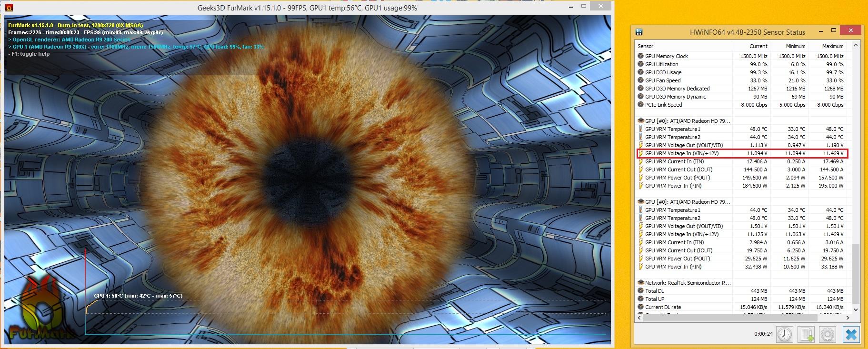This screenshot has width=868, height=349.
Task: Click the FurMark title bar flame icon
Action: 9,8
